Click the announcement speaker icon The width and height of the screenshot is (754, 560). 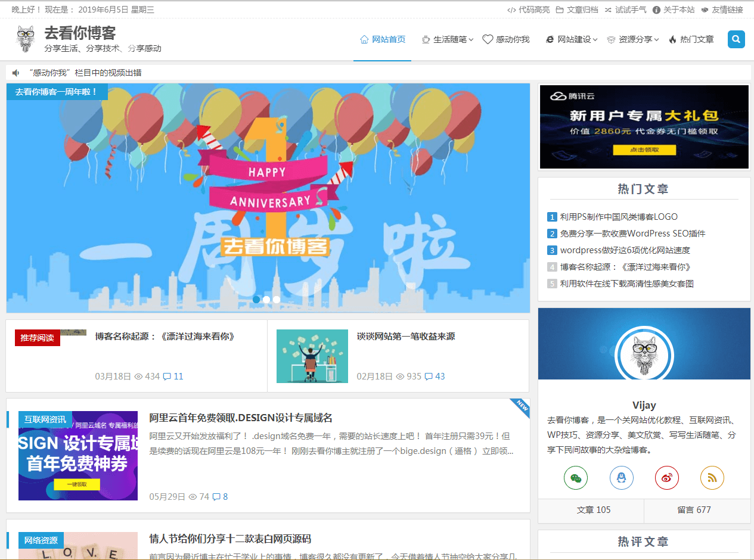tap(15, 73)
